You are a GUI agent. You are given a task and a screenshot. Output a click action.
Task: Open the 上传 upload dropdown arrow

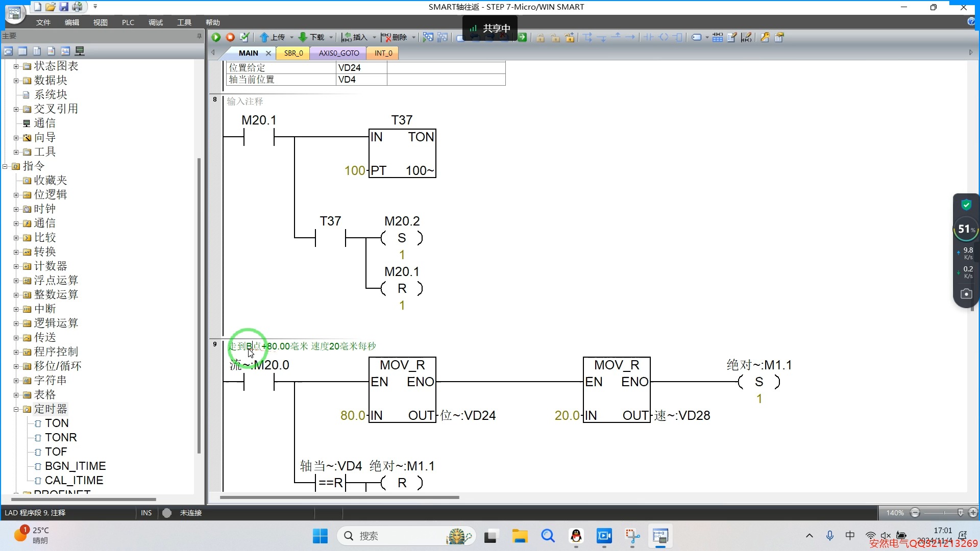(x=291, y=37)
